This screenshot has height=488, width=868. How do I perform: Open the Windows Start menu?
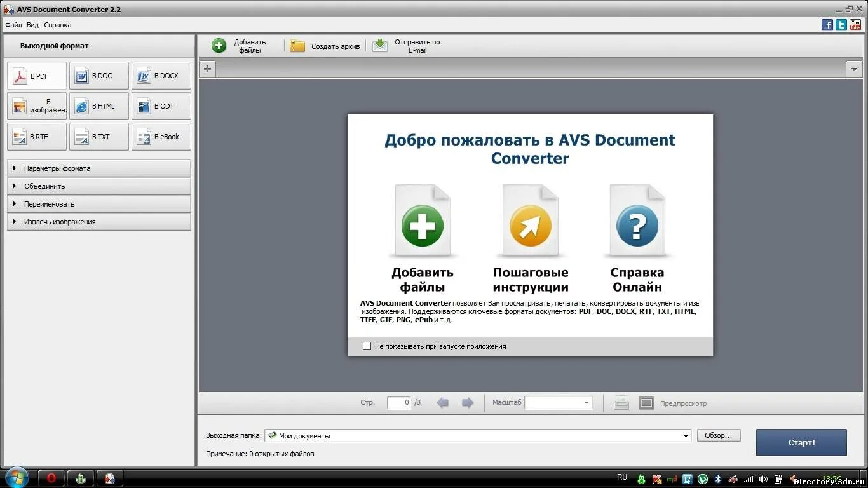point(16,478)
